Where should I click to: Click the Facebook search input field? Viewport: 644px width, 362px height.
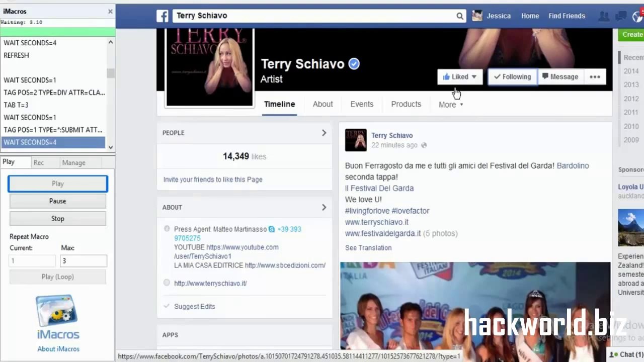[x=313, y=16]
